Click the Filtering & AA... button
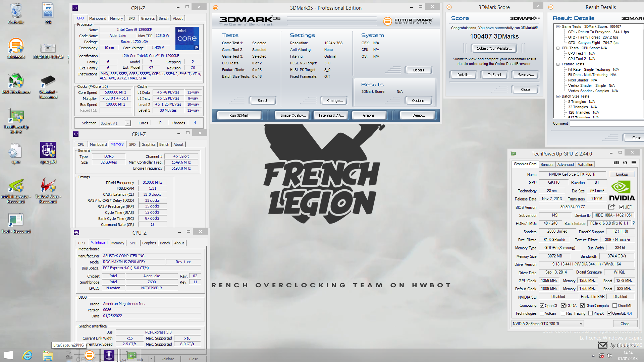Viewport: 644px width, 362px height. [x=331, y=115]
